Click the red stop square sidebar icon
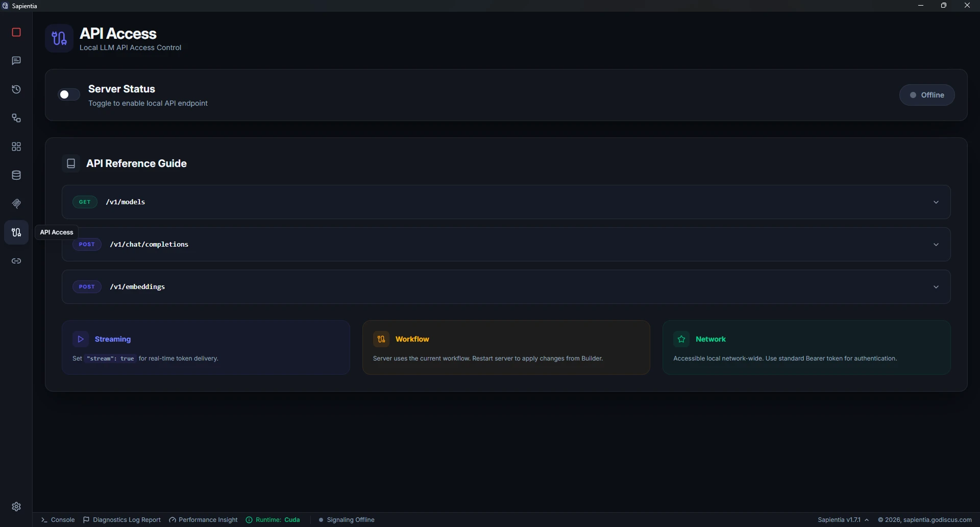Image resolution: width=980 pixels, height=527 pixels. coord(16,32)
